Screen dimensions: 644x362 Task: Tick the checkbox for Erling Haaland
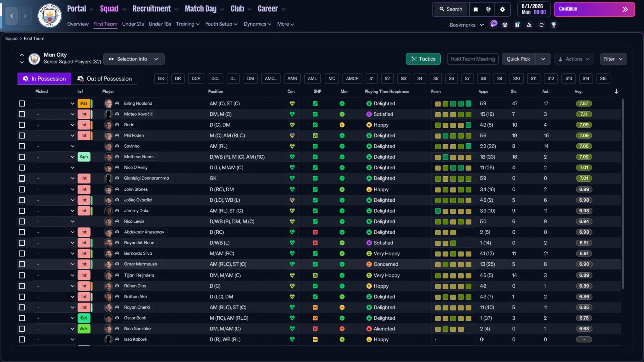click(x=22, y=104)
